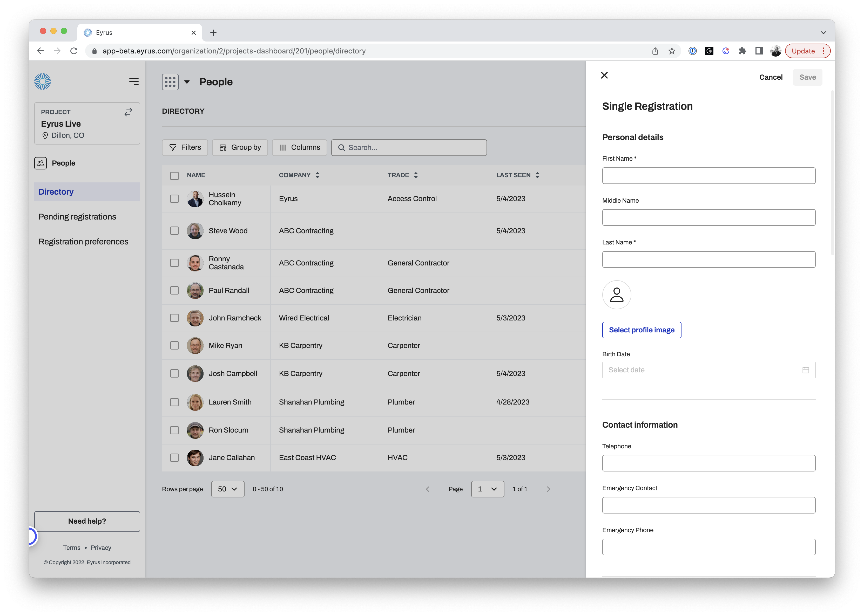Sort by Trade column arrows

(x=416, y=175)
